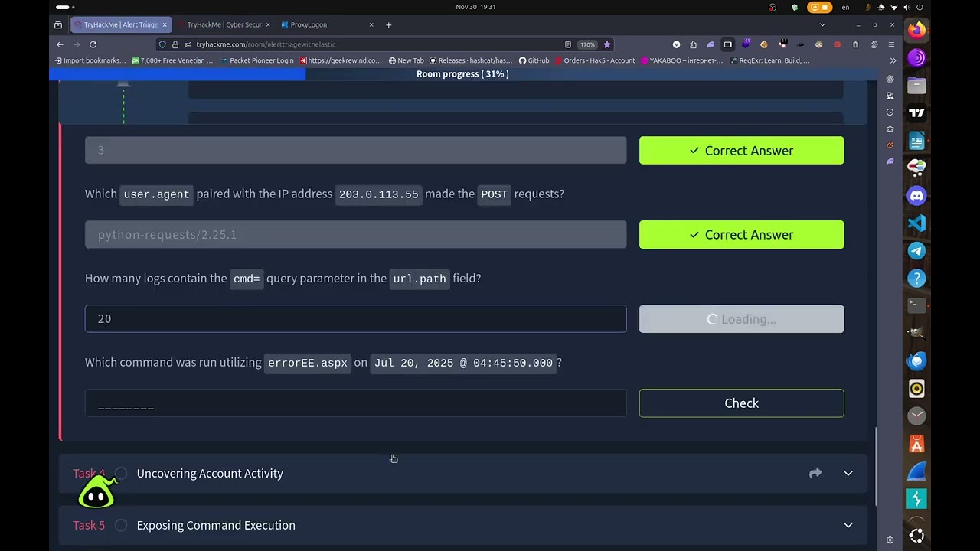Click the errorEE.aspx code text
Viewport: 980px width, 551px height.
click(307, 363)
